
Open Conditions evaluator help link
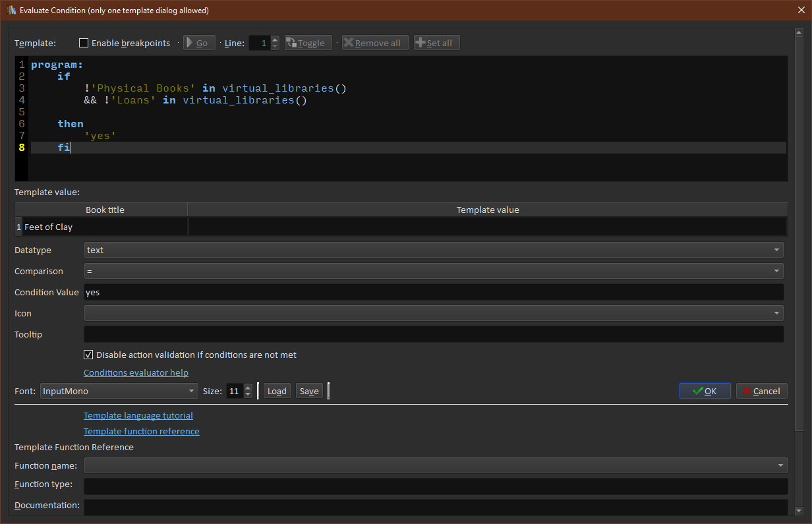point(136,372)
